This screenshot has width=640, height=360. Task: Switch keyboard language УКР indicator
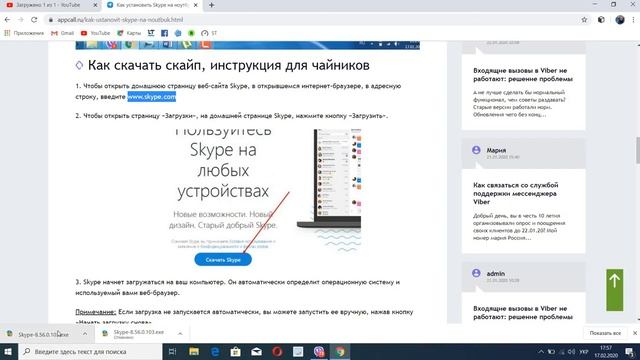tap(584, 351)
